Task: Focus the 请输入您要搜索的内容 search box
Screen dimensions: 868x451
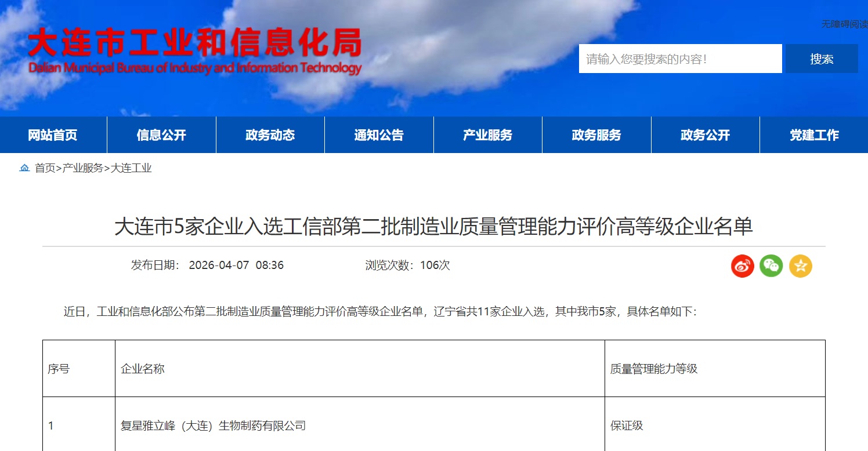Action: point(680,59)
